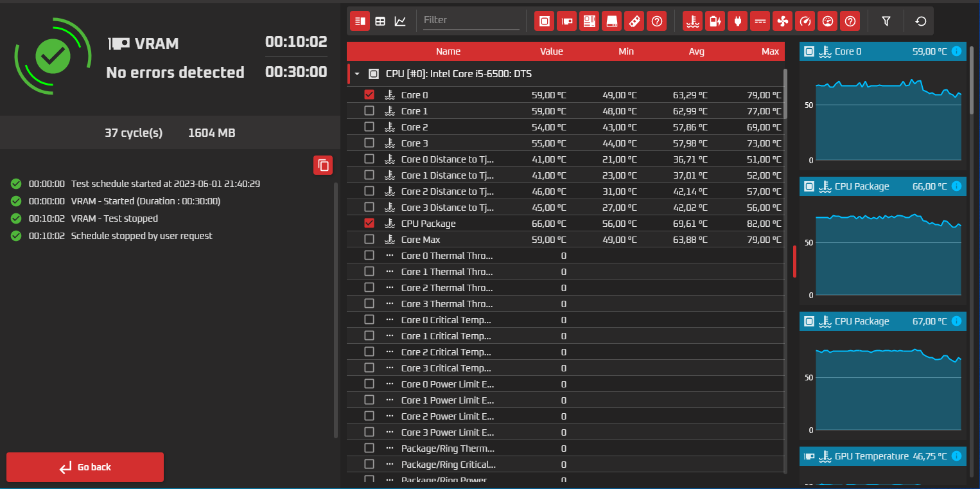Image resolution: width=980 pixels, height=489 pixels.
Task: Check the Core 1 Critical Temp... checkbox
Action: 369,335
